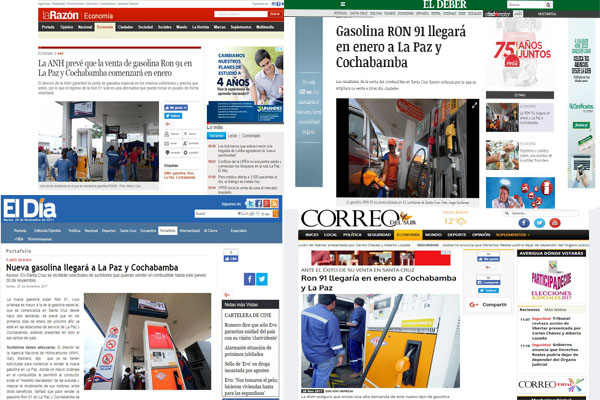Screen dimensions: 600x400
Task: Click the Unandes 4 Años ad in La Razón
Action: 245,85
